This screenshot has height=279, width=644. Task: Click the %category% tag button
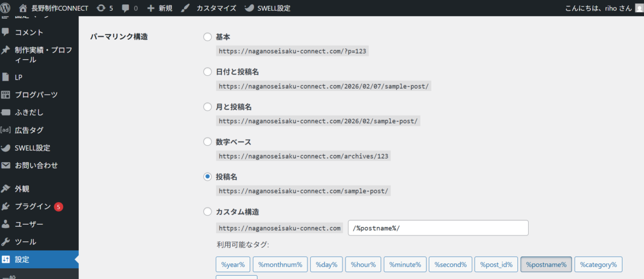click(598, 264)
